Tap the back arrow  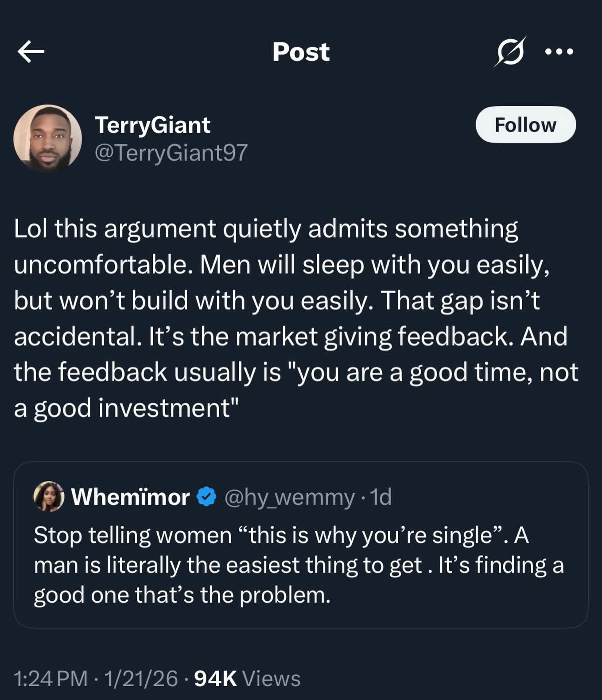coord(31,52)
